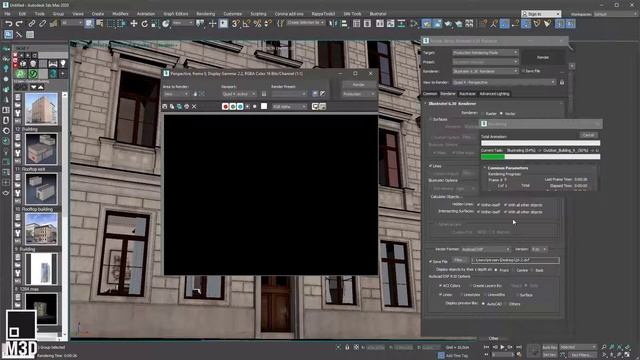Click the Align tool icon
The height and width of the screenshot is (360, 640).
[x=344, y=24]
